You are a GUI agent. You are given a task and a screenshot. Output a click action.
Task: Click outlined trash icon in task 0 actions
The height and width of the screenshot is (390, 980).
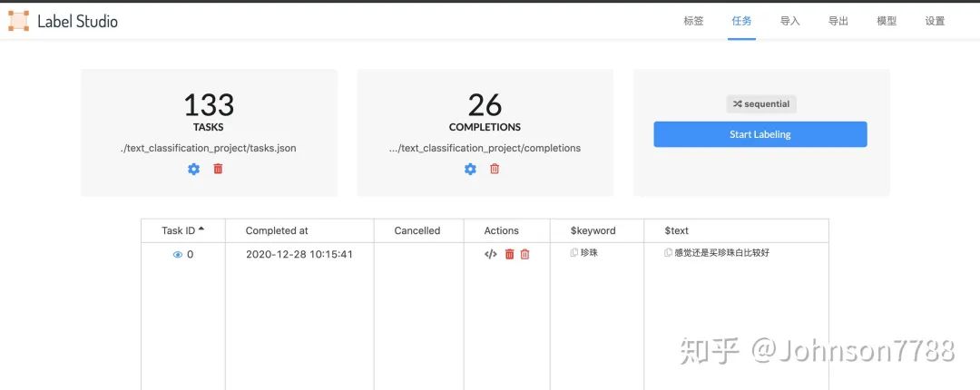tap(525, 254)
